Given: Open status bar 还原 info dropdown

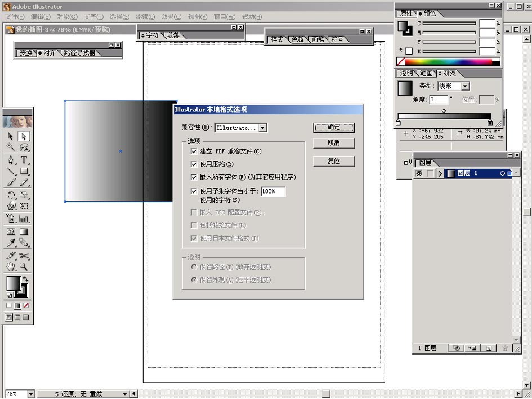Looking at the screenshot, I should [x=125, y=394].
